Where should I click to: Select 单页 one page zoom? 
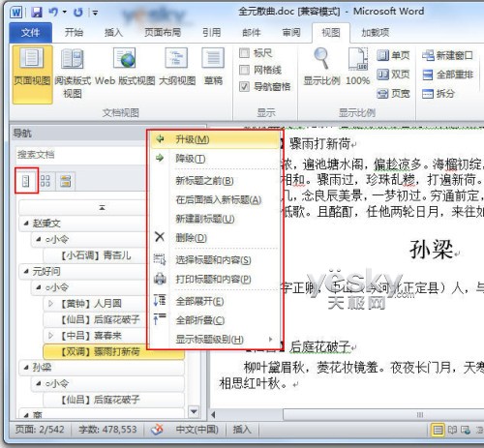(393, 55)
